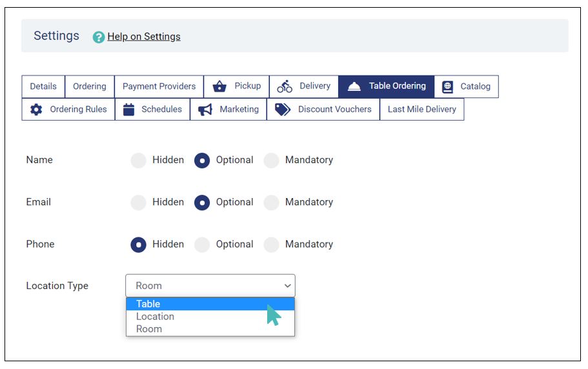
Task: Click the Email field label
Action: pos(38,203)
